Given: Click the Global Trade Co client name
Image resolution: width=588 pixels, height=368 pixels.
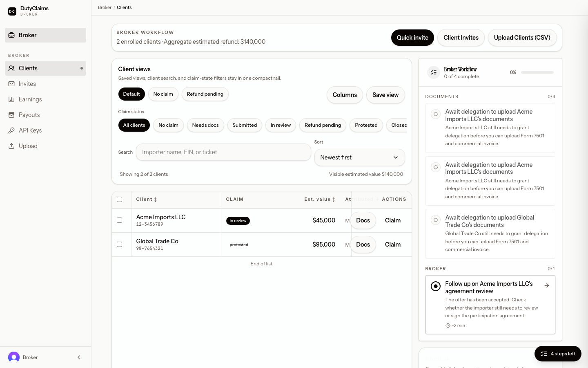Looking at the screenshot, I should pyautogui.click(x=157, y=241).
